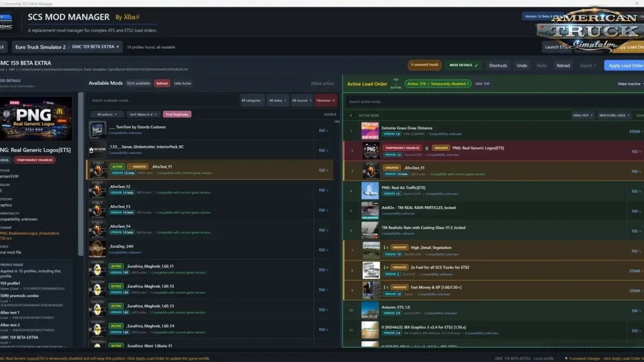The image size is (644, 362).
Task: Click the 5 unsaved mods badge
Action: (x=425, y=65)
